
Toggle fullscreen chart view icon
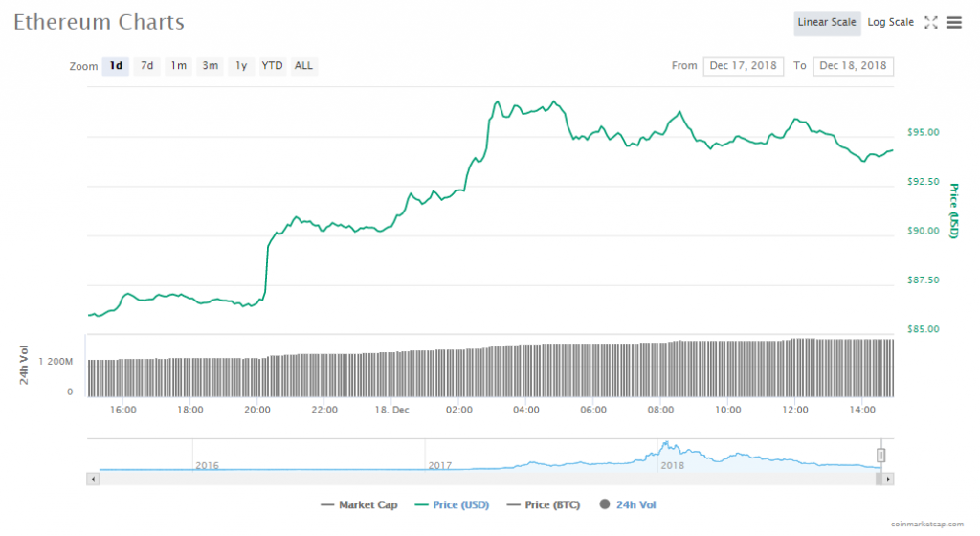(x=930, y=23)
